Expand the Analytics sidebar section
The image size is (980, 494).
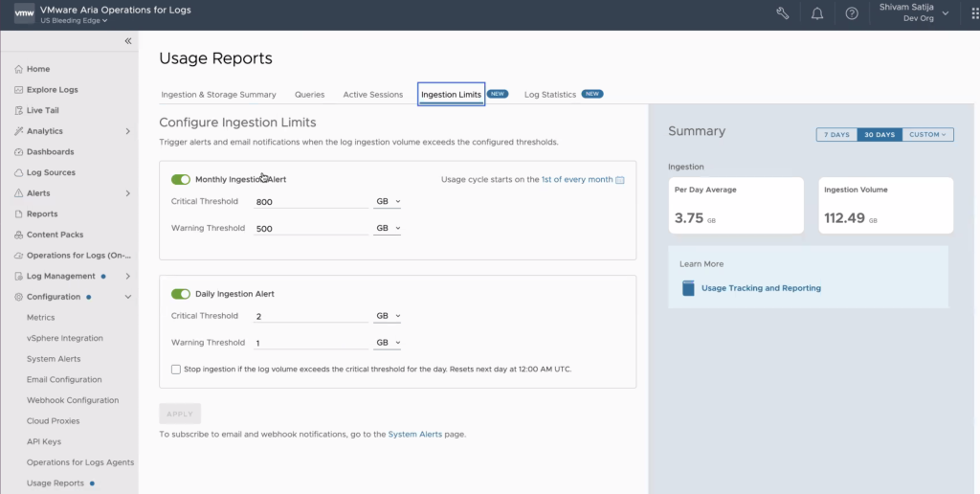128,131
